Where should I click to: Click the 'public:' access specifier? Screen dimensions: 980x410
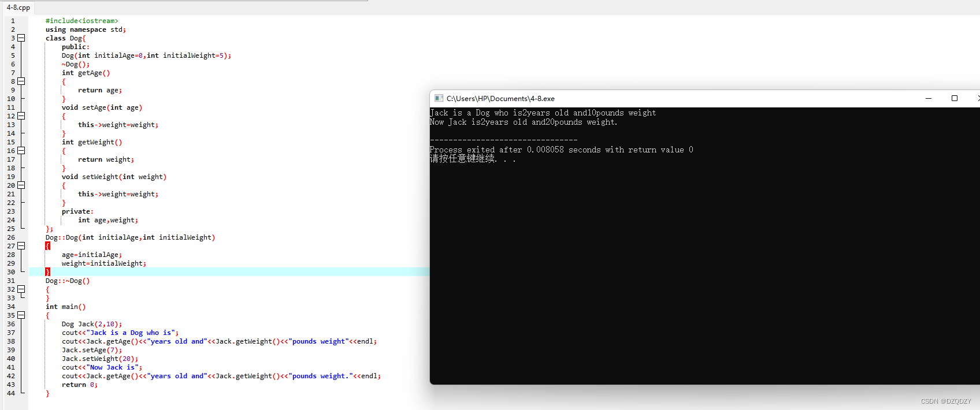click(x=76, y=47)
